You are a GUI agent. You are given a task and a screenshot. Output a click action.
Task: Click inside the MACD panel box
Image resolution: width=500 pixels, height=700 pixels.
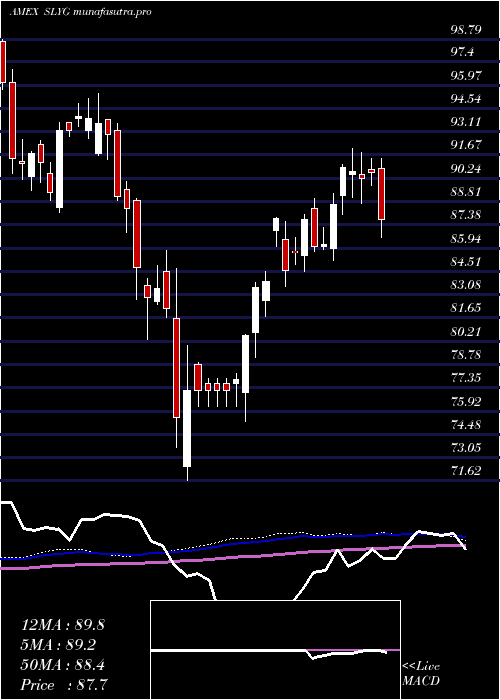click(275, 650)
